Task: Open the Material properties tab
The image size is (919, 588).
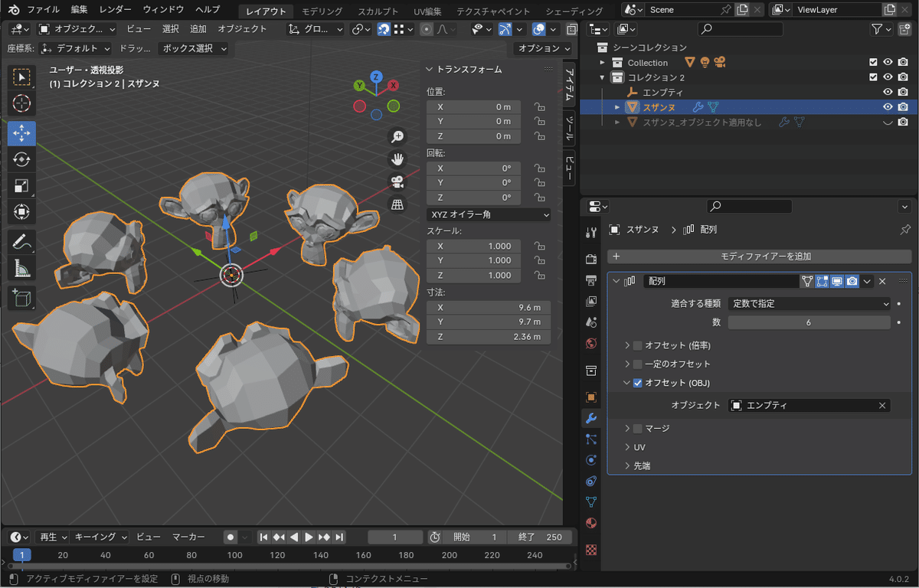Action: click(590, 524)
